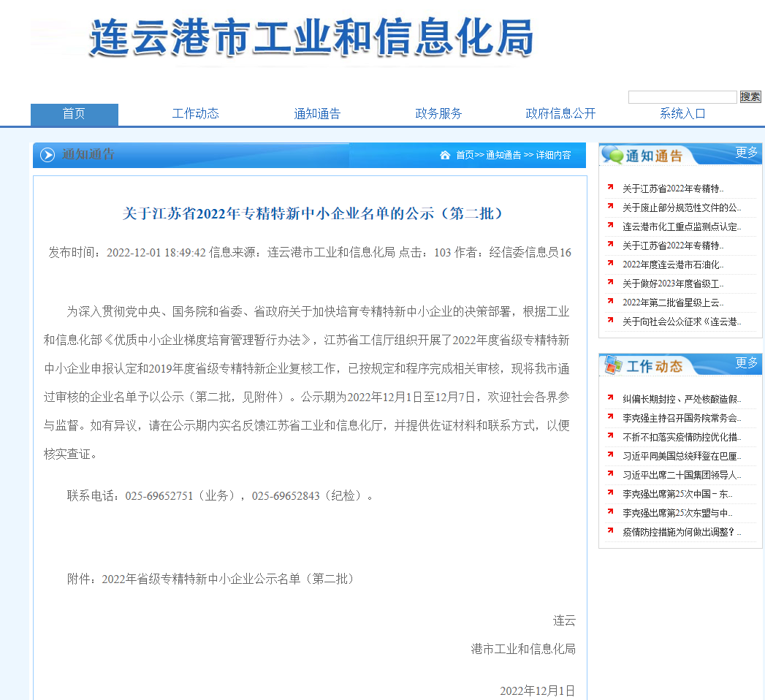The image size is (765, 700).
Task: Click the red arrow bullet beside 习近平出席二十国集团领导人
Action: point(610,474)
